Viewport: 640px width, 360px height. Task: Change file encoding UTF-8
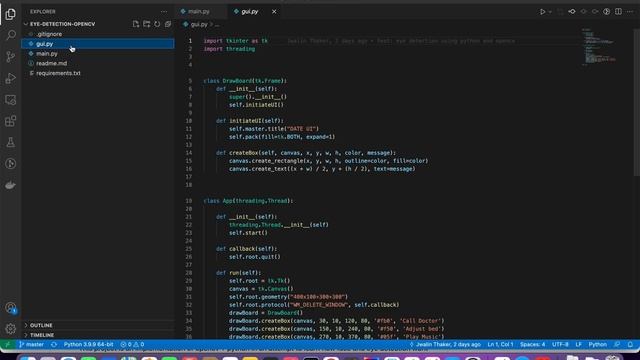(560, 344)
